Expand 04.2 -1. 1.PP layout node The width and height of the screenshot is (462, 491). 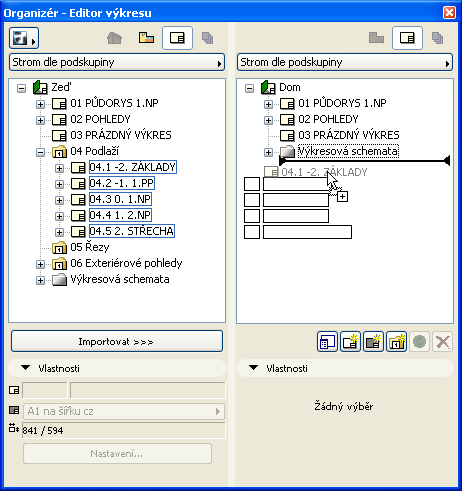click(59, 184)
